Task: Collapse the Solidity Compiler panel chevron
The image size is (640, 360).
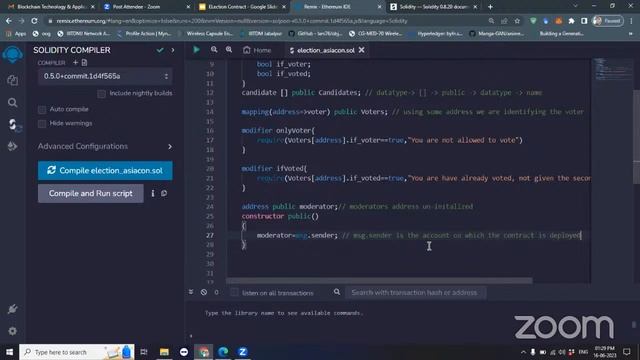Action: (x=173, y=50)
